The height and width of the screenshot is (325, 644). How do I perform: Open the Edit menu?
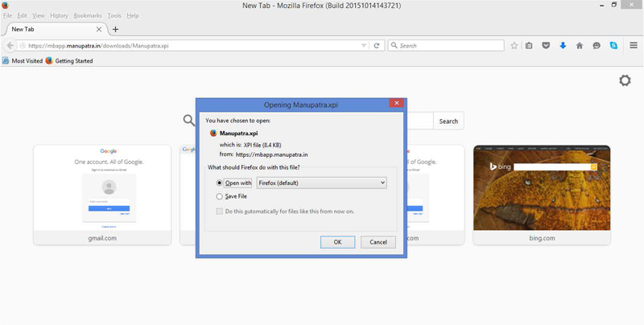23,15
